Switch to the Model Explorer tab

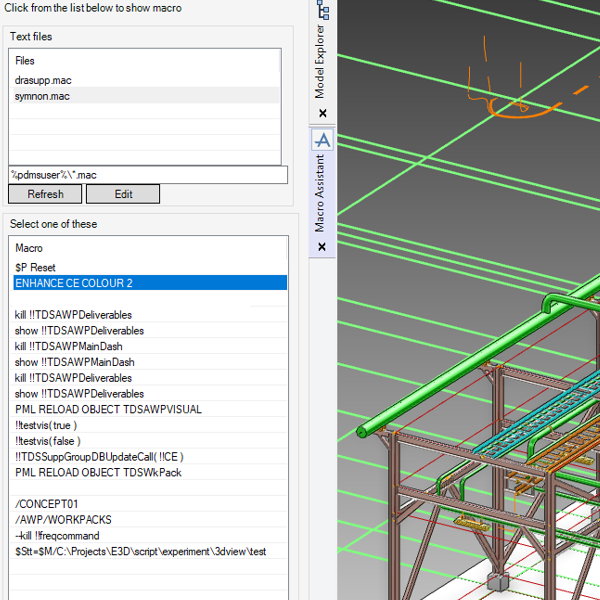[320, 61]
